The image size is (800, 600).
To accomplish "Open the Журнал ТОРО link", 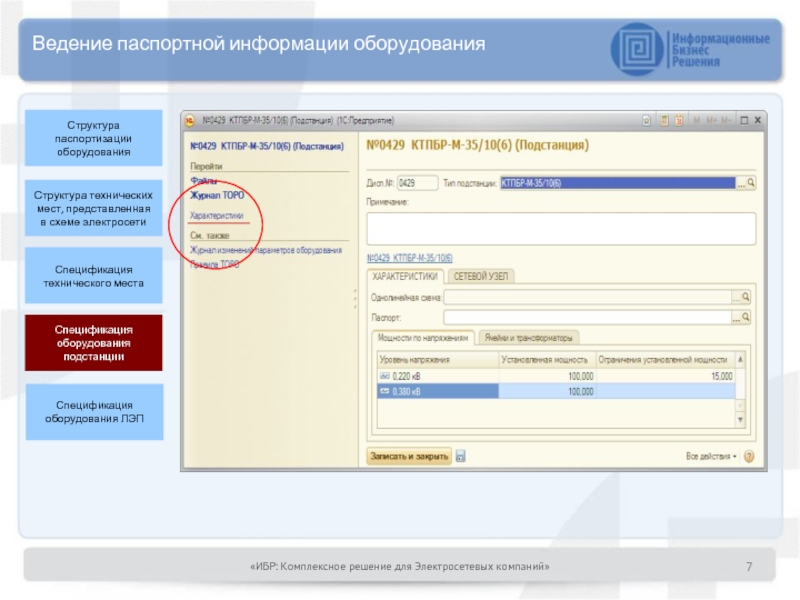I will click(x=217, y=196).
